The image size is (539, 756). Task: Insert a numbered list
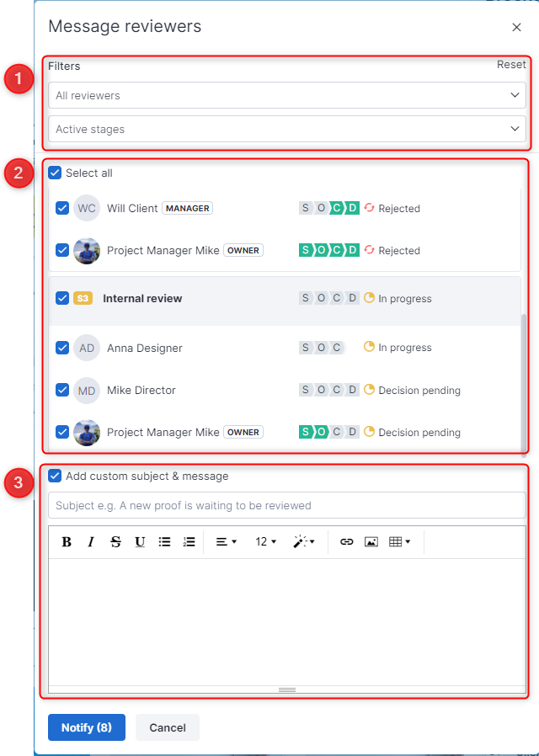(189, 542)
